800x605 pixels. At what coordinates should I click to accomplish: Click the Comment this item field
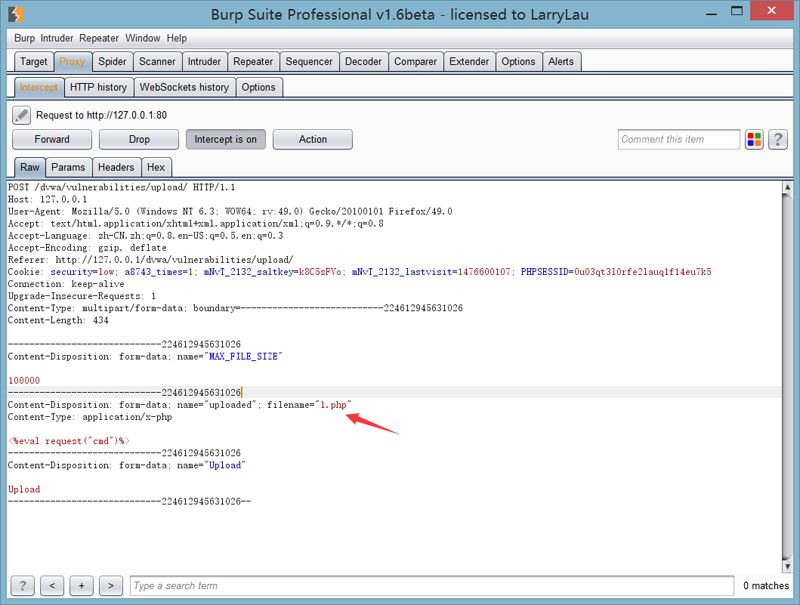[678, 140]
